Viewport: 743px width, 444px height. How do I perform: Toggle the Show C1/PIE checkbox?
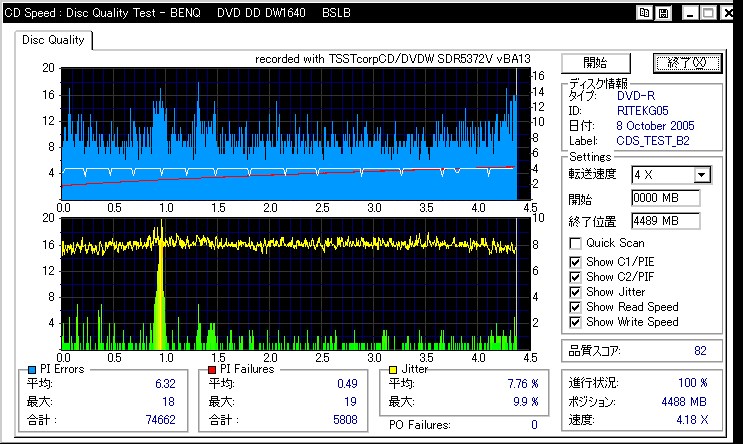pos(575,262)
